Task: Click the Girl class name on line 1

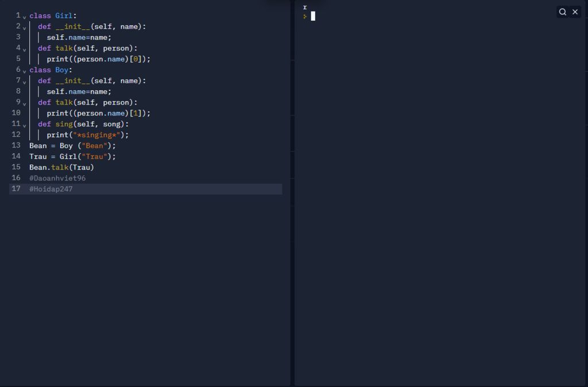Action: tap(64, 16)
